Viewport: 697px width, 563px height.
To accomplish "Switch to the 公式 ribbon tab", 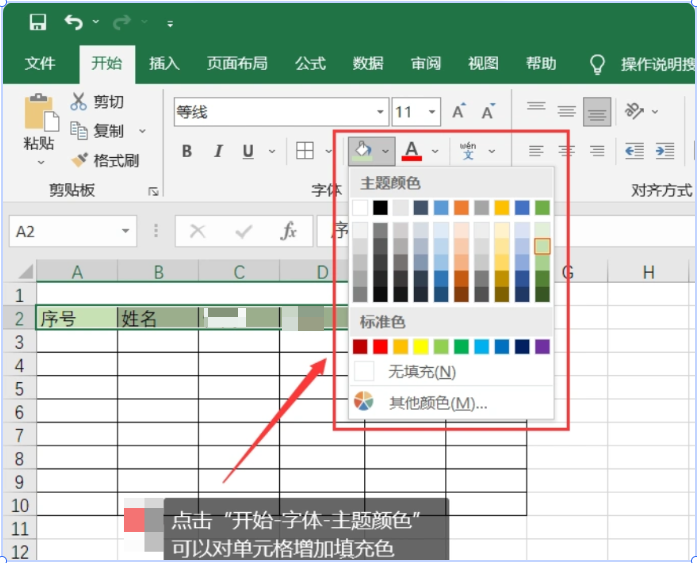I will pos(310,64).
